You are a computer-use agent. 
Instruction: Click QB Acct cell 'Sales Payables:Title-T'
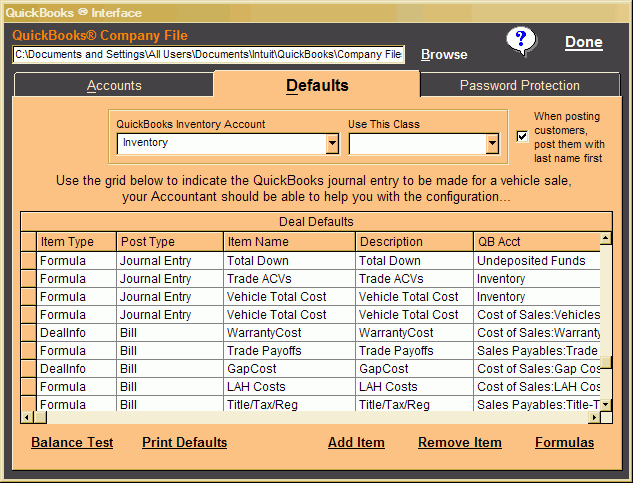pyautogui.click(x=537, y=404)
